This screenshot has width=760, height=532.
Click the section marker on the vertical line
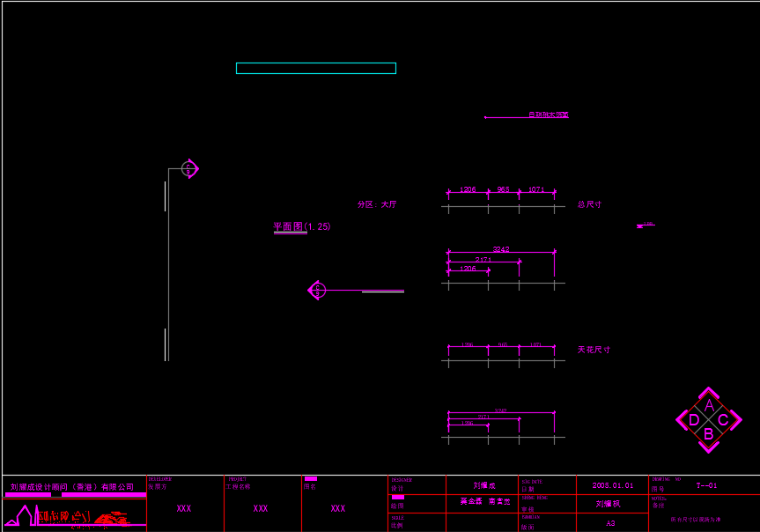[x=189, y=169]
